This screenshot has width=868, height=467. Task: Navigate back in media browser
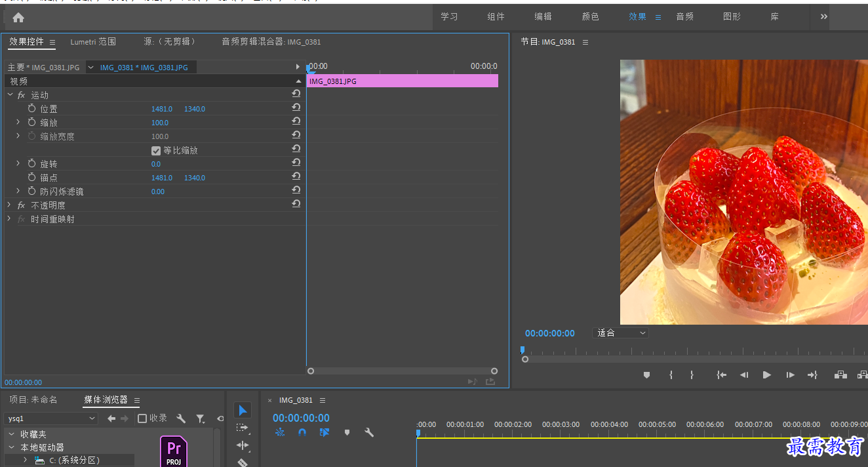(x=111, y=418)
